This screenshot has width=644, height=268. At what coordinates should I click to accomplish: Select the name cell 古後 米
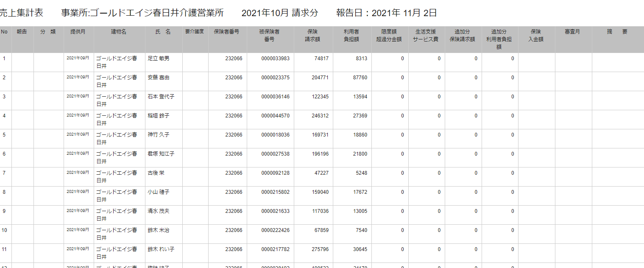tap(156, 173)
